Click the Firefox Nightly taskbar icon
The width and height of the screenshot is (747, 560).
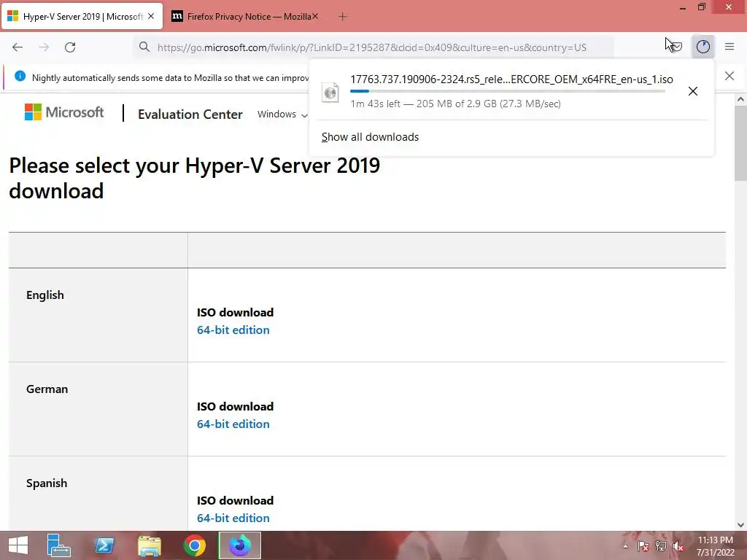(x=239, y=545)
